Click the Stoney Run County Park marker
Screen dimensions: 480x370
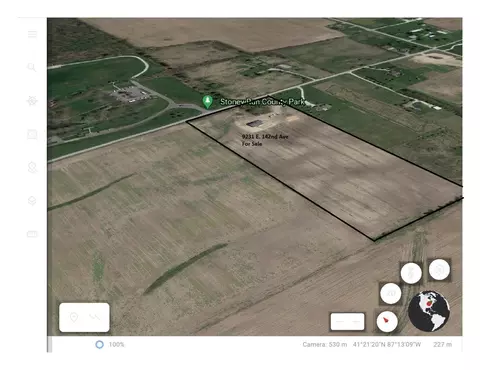point(207,102)
